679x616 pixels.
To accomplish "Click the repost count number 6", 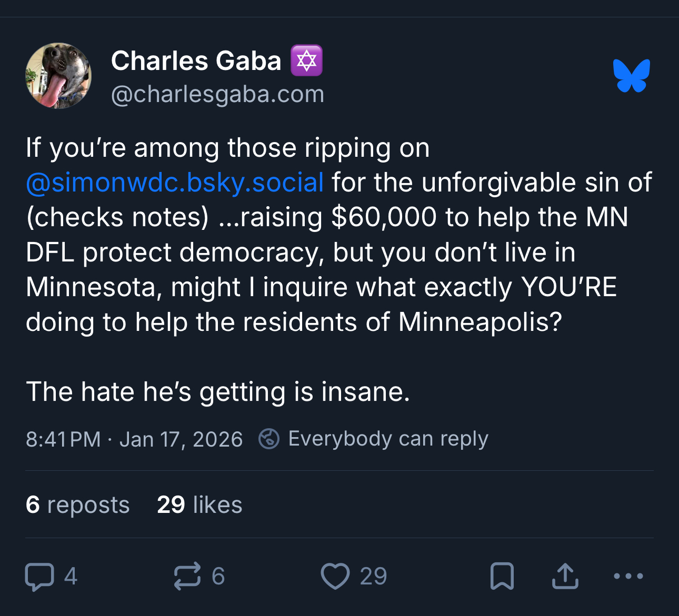I will click(218, 577).
